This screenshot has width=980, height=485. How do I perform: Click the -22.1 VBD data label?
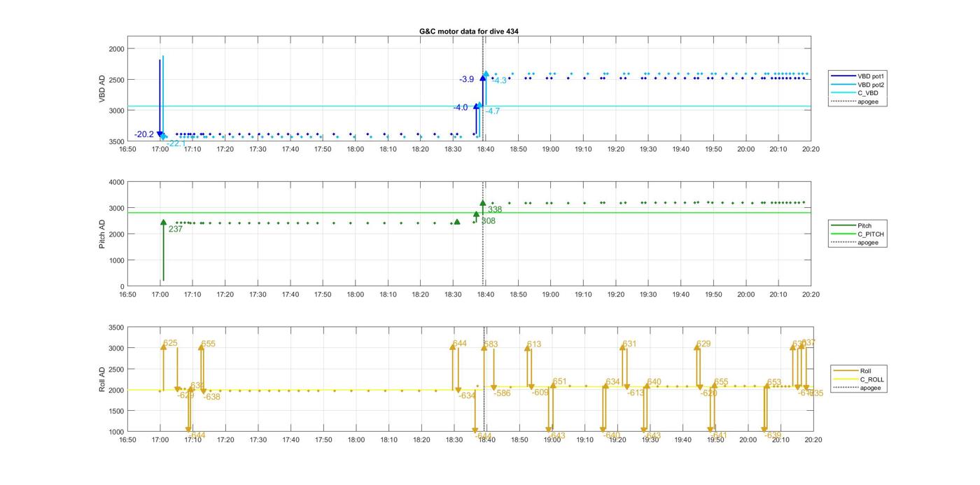(x=176, y=143)
